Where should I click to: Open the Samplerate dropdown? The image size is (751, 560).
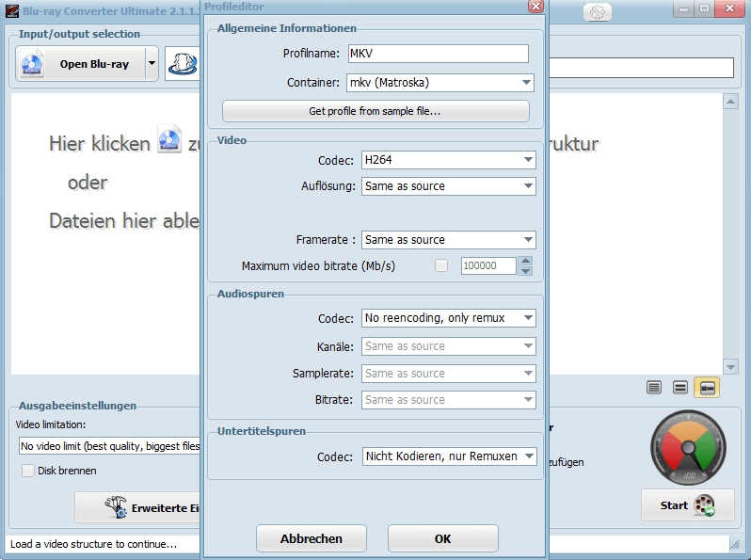click(x=448, y=373)
